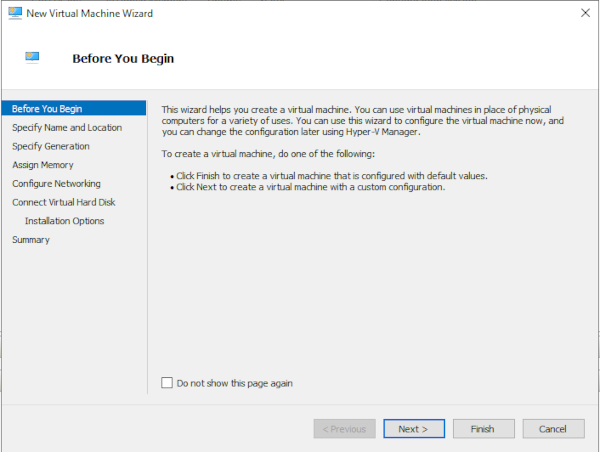600x452 pixels.
Task: Click the Before You Begin page heading
Action: 123,58
